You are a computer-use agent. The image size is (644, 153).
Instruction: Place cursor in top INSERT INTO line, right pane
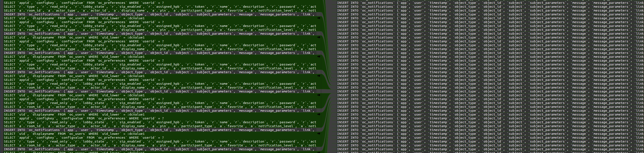[490, 3]
